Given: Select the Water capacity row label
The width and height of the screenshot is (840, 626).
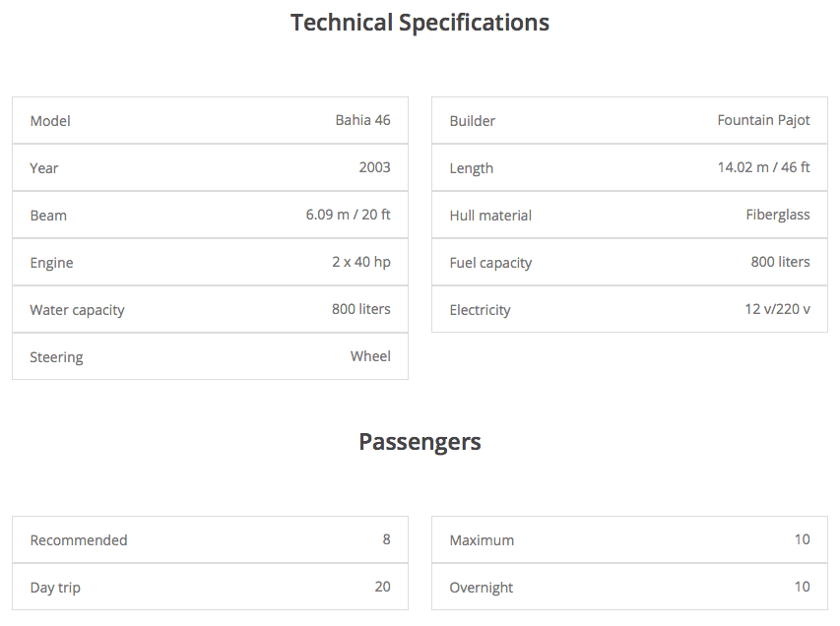Looking at the screenshot, I should [x=77, y=311].
